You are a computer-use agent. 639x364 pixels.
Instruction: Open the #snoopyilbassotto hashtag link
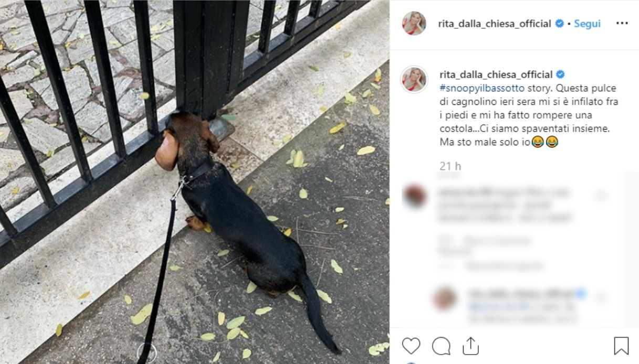click(x=481, y=88)
